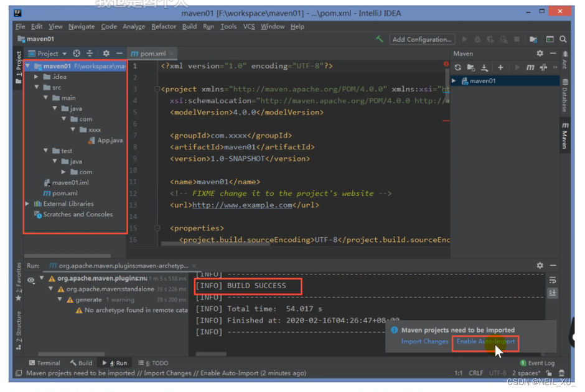Select pom.xml in project tree
Image resolution: width=585 pixels, height=392 pixels.
tap(60, 194)
